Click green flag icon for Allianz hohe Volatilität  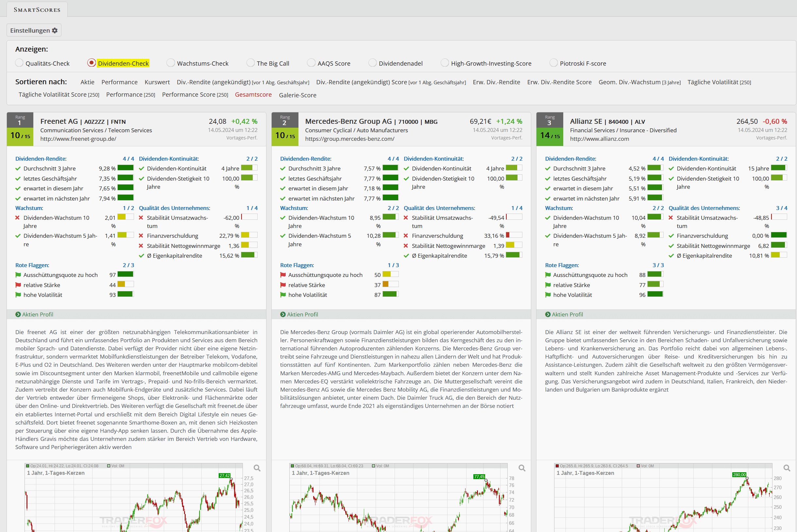[548, 295]
